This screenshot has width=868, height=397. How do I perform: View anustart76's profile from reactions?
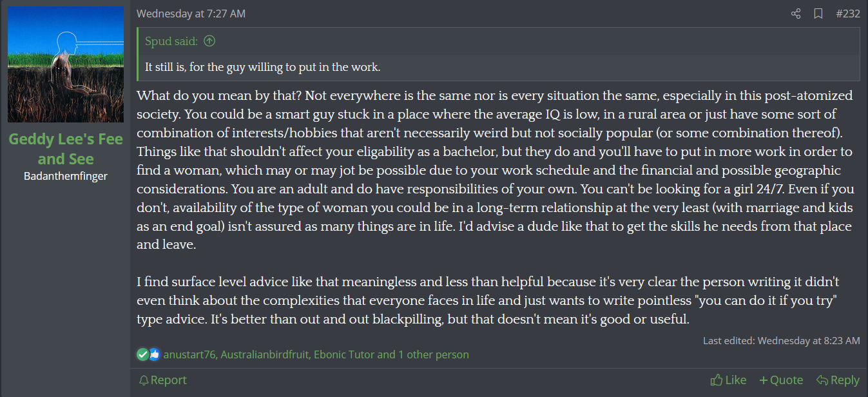(189, 354)
